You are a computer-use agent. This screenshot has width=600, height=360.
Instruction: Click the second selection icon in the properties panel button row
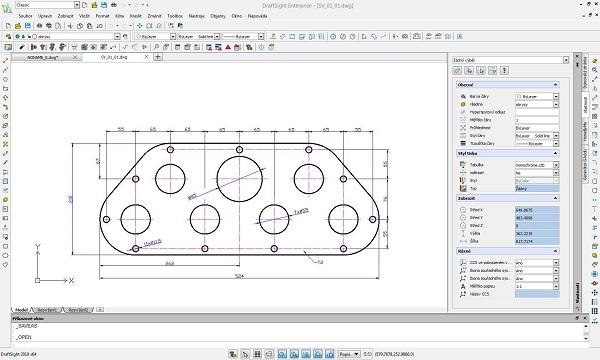coord(469,70)
